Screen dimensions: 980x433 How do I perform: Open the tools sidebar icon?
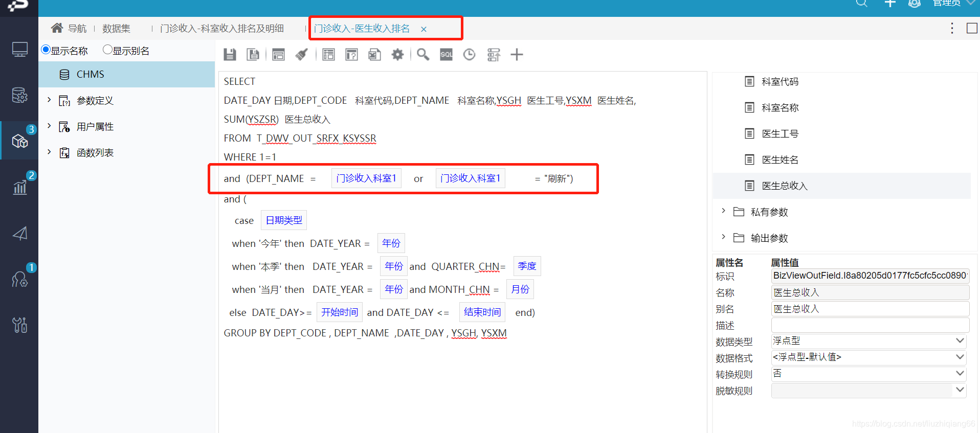[x=19, y=325]
